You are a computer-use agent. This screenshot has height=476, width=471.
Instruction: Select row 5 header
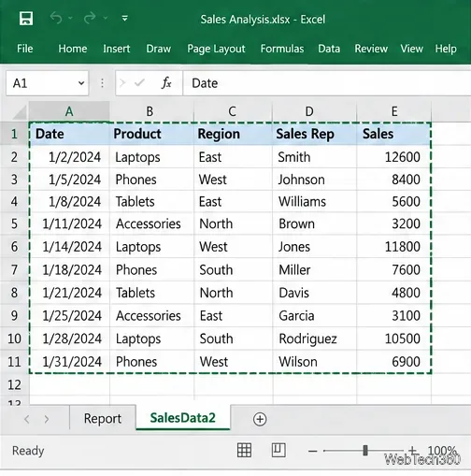(x=14, y=224)
